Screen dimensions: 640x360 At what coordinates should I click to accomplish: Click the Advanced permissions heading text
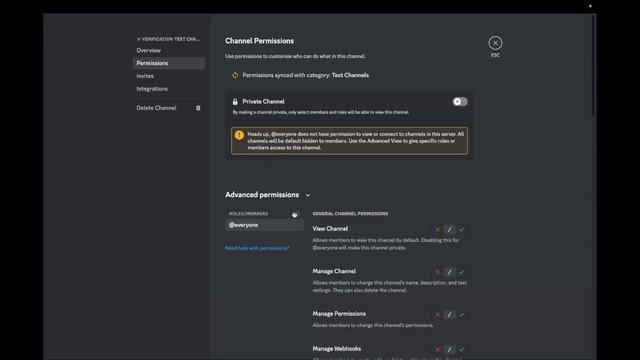(262, 195)
